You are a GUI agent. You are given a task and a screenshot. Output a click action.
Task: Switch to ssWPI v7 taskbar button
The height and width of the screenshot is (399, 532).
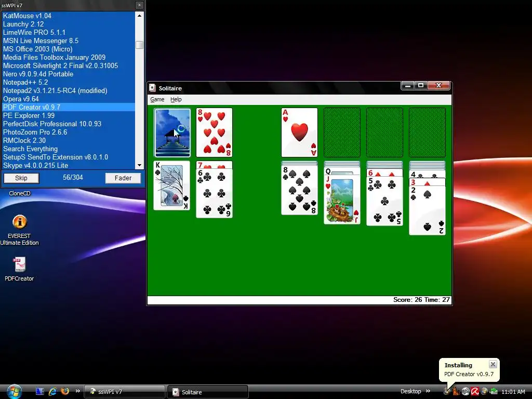[124, 392]
